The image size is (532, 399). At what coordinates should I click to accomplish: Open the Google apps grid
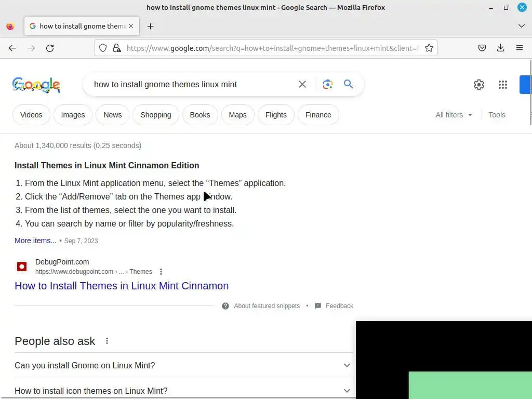503,85
